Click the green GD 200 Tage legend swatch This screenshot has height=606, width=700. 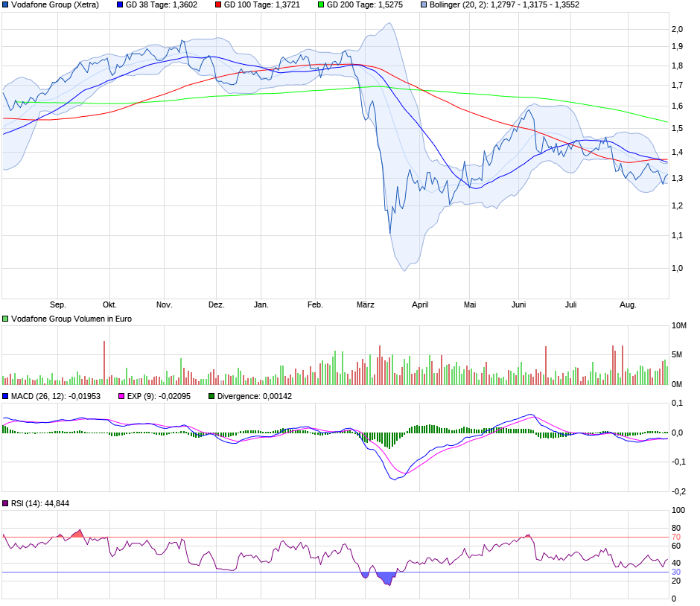click(321, 5)
